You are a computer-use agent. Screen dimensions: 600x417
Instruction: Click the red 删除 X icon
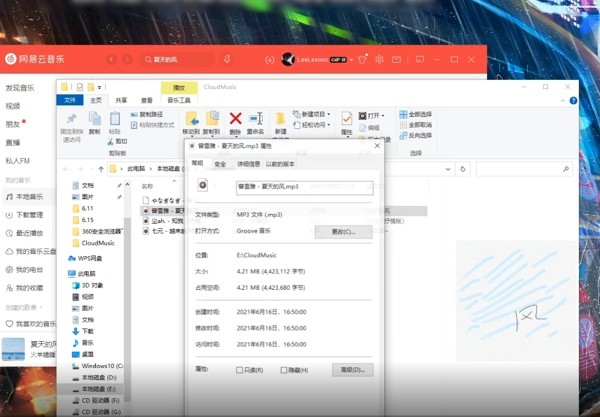tap(235, 119)
